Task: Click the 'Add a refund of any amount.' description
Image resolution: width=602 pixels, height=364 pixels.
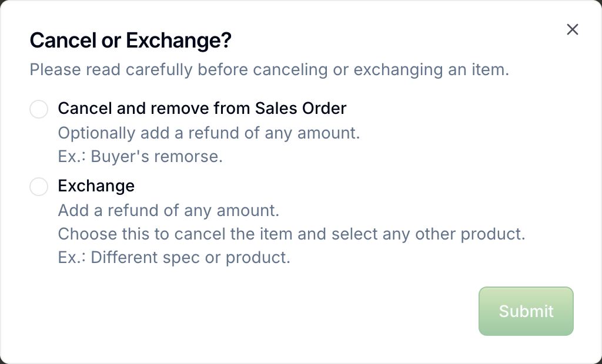Action: click(x=169, y=211)
